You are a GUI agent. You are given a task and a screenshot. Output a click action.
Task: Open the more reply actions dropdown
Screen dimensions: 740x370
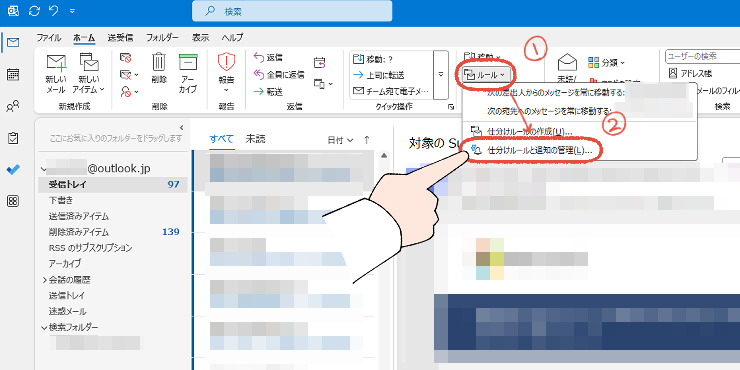[x=323, y=84]
